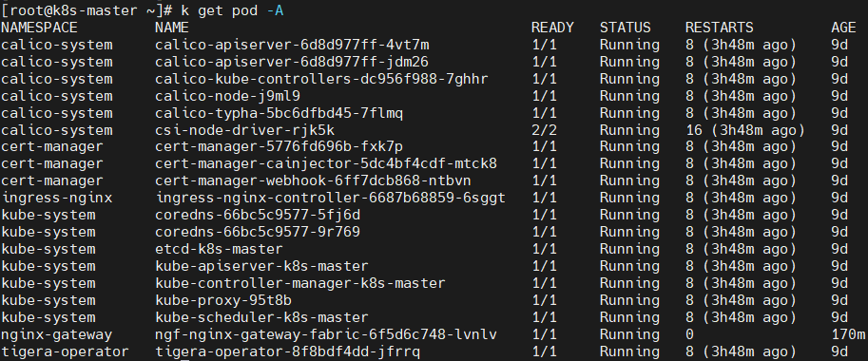
Task: Click the RESTARTS column header
Action: coord(719,28)
